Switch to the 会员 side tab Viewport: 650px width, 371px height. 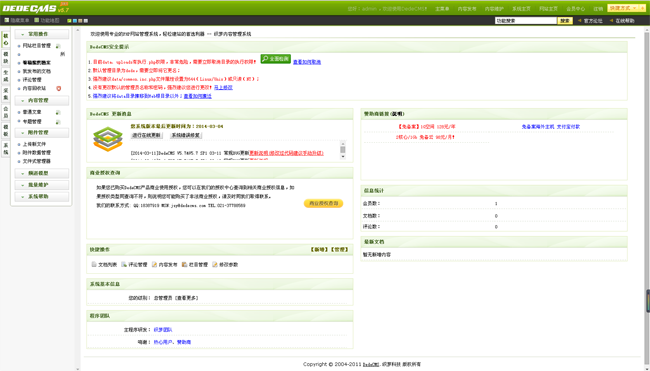click(6, 112)
